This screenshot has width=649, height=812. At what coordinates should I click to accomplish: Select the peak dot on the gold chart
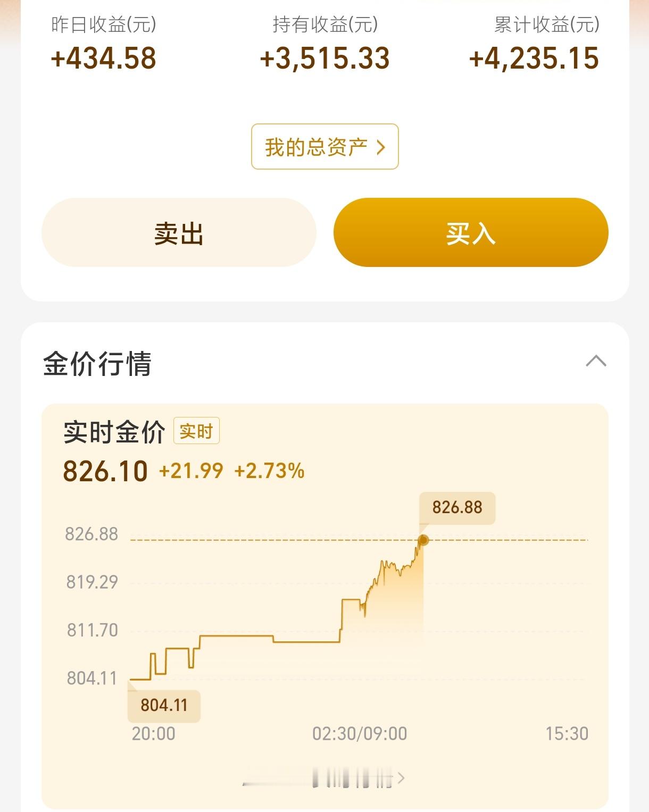(x=423, y=540)
